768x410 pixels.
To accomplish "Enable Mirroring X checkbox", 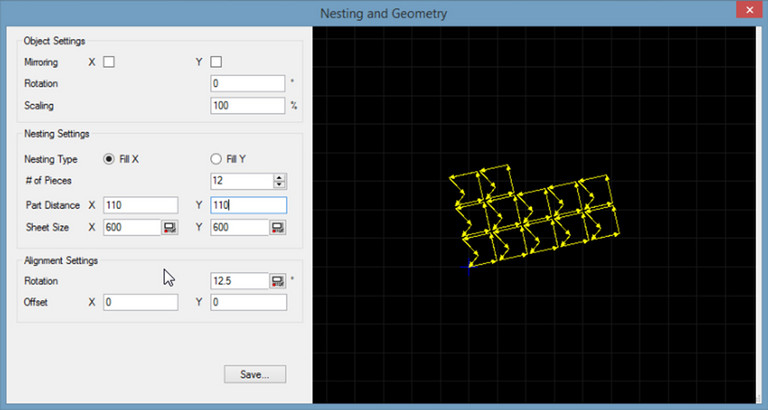I will pos(109,62).
